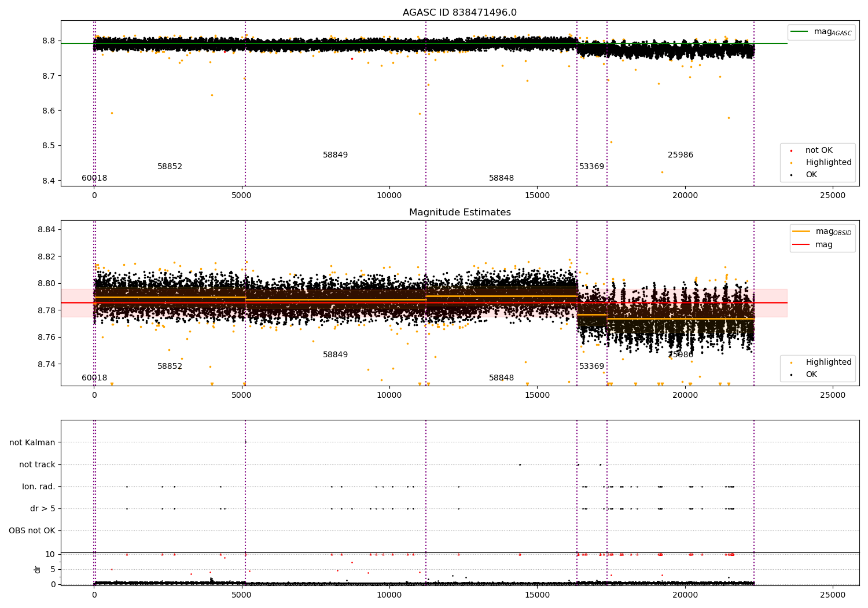868x608 pixels.
Task: Click the 8.6 y-tick of top plot
Action: pos(49,111)
